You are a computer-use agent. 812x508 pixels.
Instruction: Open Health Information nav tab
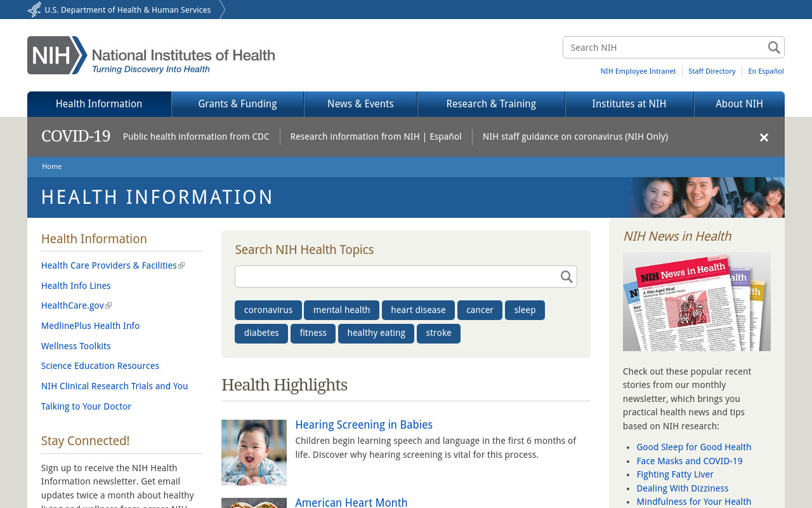99,104
